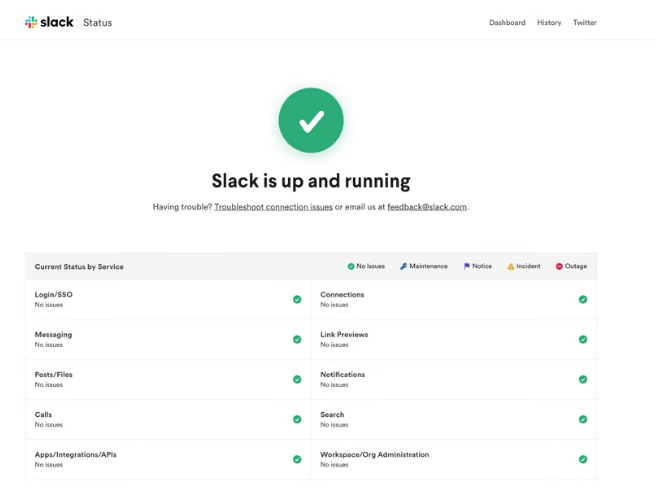Select the Posts/Files service name
The width and height of the screenshot is (656, 503).
pos(54,374)
